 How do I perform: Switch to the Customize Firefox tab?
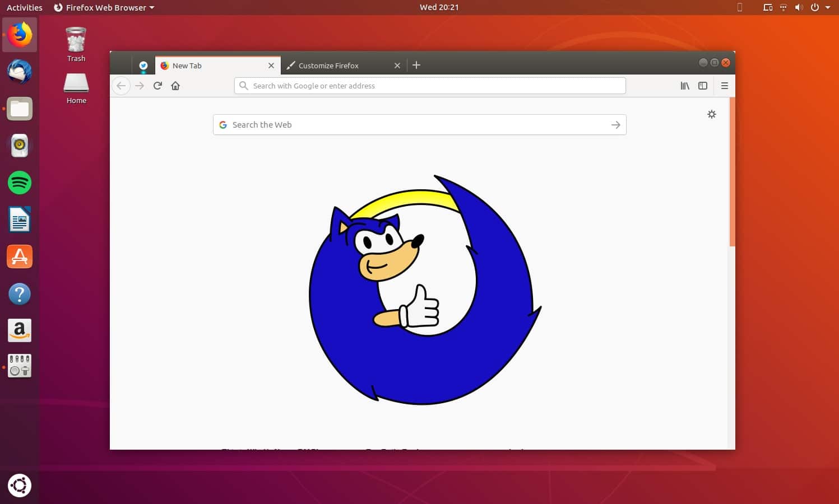coord(343,66)
